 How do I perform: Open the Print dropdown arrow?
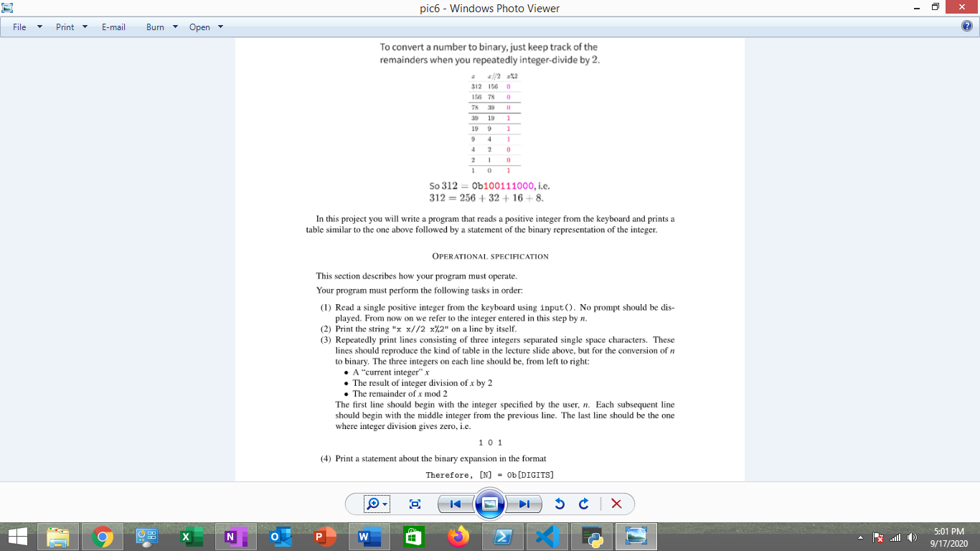(x=85, y=27)
